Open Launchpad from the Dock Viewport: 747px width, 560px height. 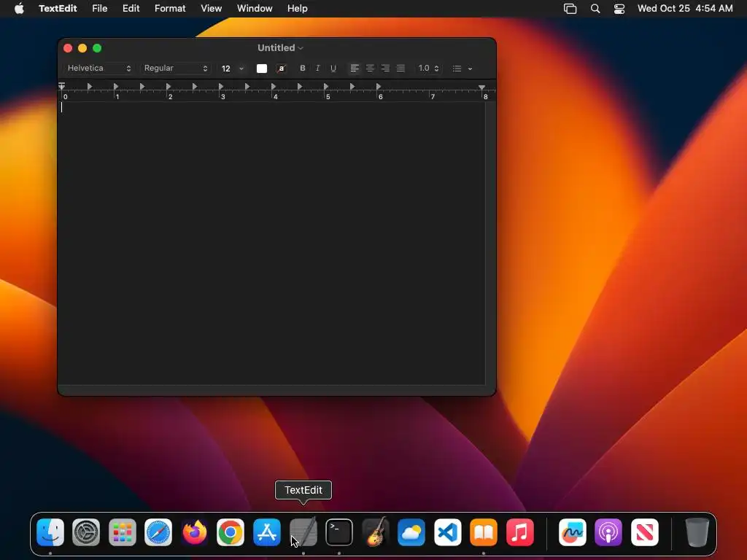pos(123,532)
